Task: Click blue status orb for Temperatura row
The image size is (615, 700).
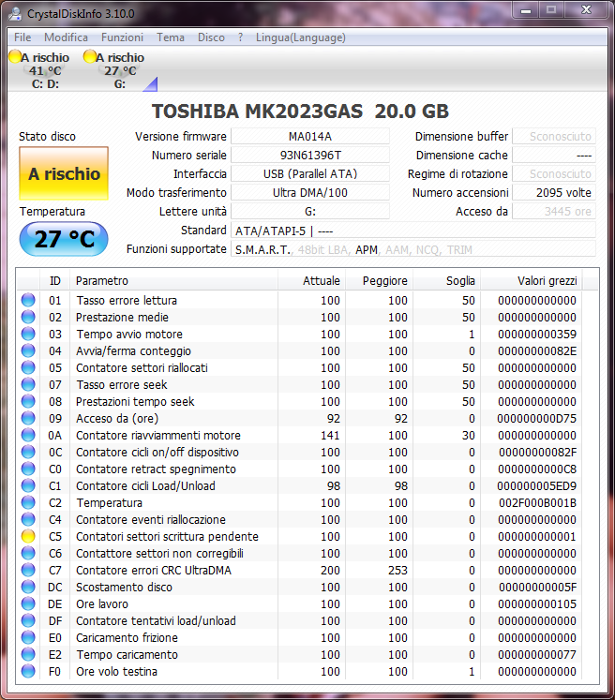Action: click(x=28, y=503)
